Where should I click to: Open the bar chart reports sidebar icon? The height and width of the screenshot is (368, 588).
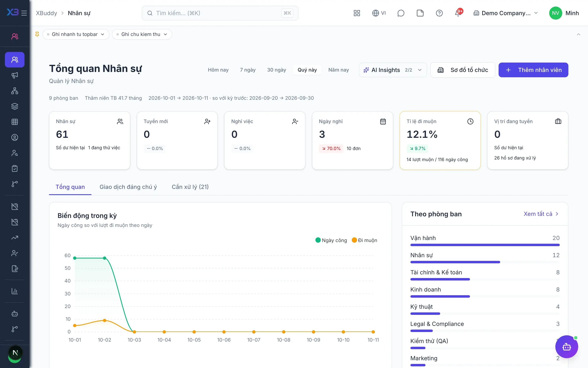pyautogui.click(x=14, y=291)
